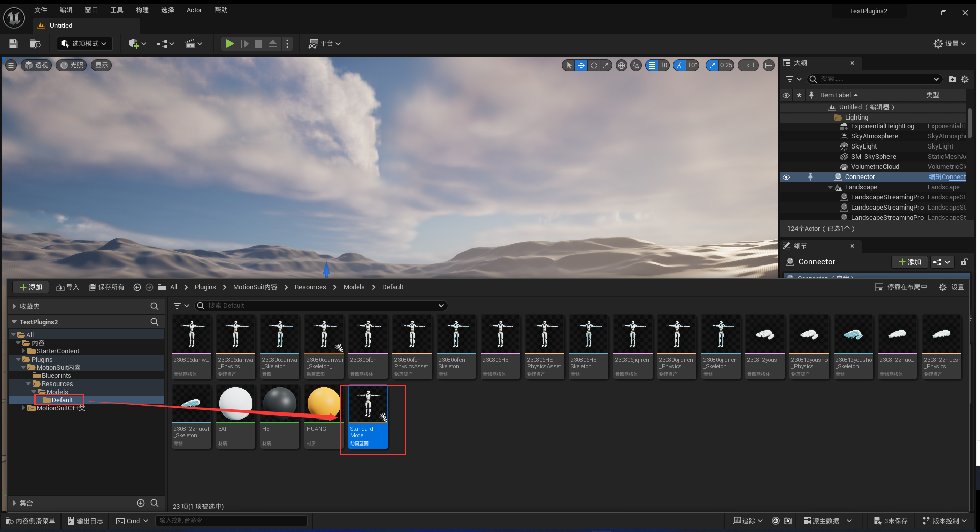Image resolution: width=980 pixels, height=532 pixels.
Task: Expand the MotionSuitC++类 tree folder
Action: tap(23, 408)
